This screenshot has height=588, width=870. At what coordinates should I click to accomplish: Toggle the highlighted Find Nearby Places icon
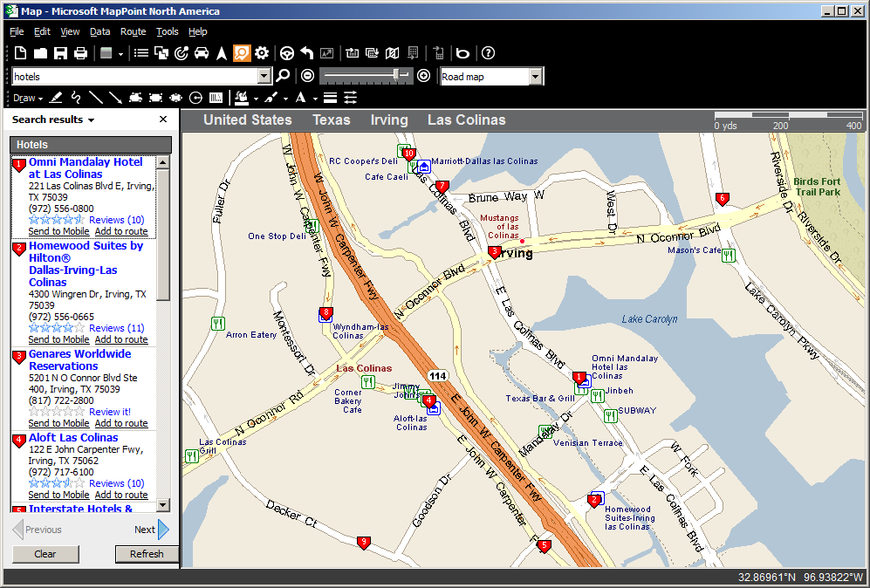[x=242, y=53]
